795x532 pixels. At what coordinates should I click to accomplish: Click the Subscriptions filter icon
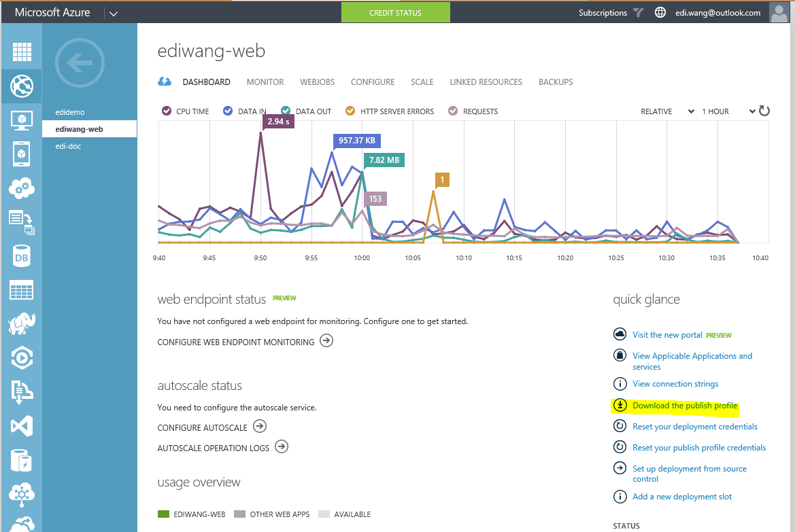(639, 13)
